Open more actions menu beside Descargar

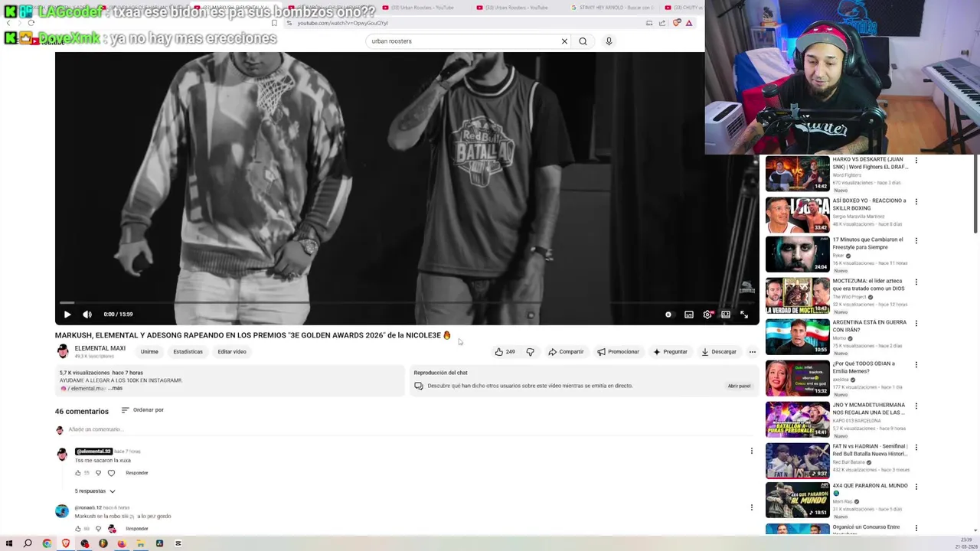point(753,352)
